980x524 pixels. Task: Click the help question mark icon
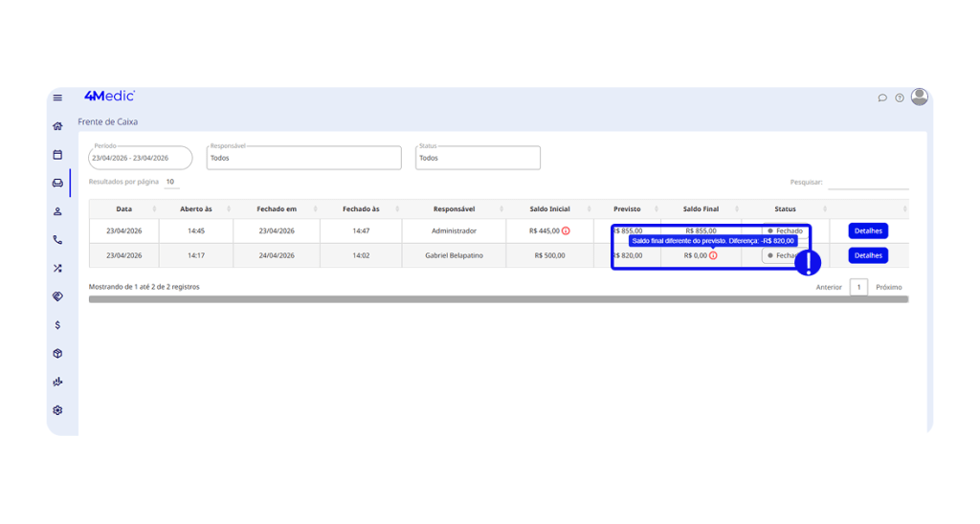[x=900, y=98]
